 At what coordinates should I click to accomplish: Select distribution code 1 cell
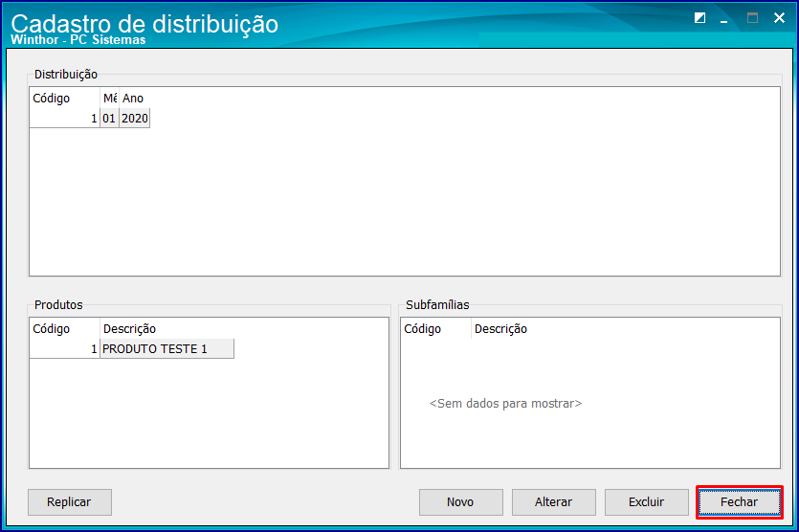point(65,119)
